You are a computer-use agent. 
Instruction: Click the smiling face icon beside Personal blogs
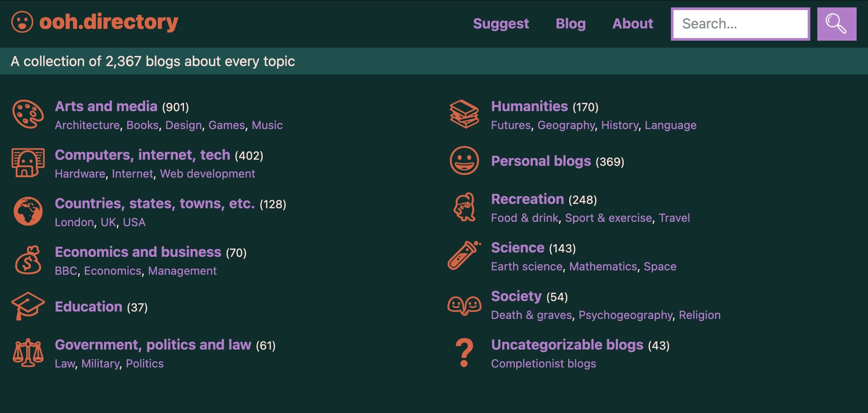465,161
